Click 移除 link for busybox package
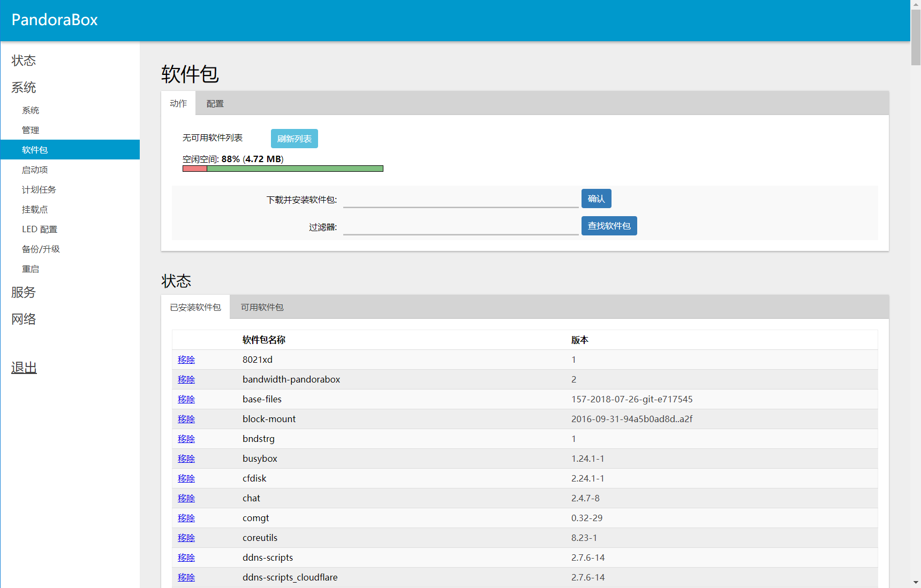921x588 pixels. pyautogui.click(x=186, y=459)
